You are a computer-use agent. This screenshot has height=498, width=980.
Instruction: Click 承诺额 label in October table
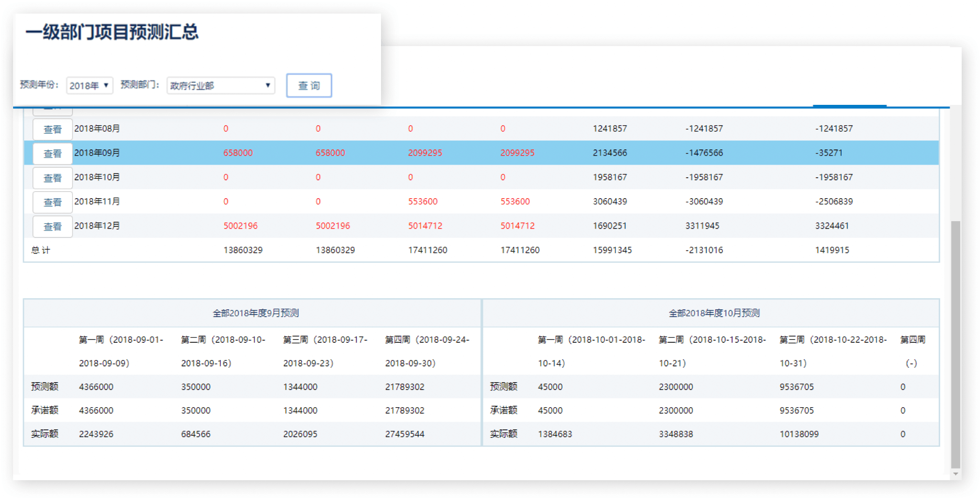point(504,410)
